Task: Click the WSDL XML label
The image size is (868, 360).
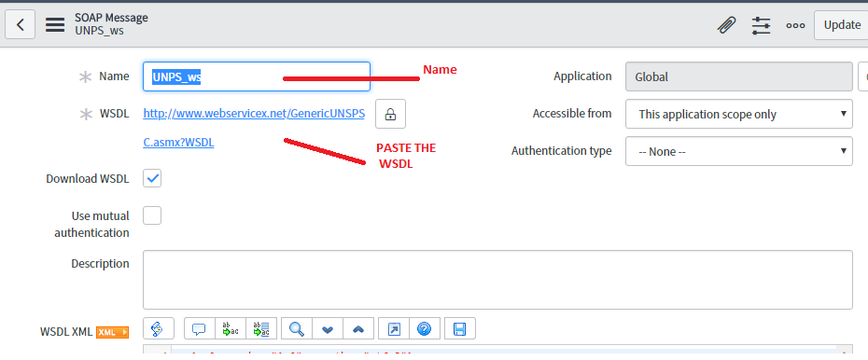Action: click(66, 332)
